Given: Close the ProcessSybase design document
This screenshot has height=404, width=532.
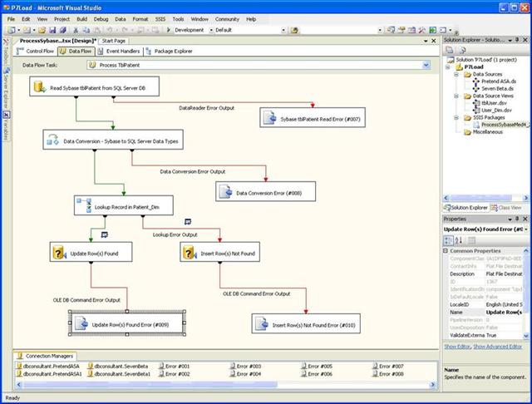Looking at the screenshot, I should coord(434,41).
